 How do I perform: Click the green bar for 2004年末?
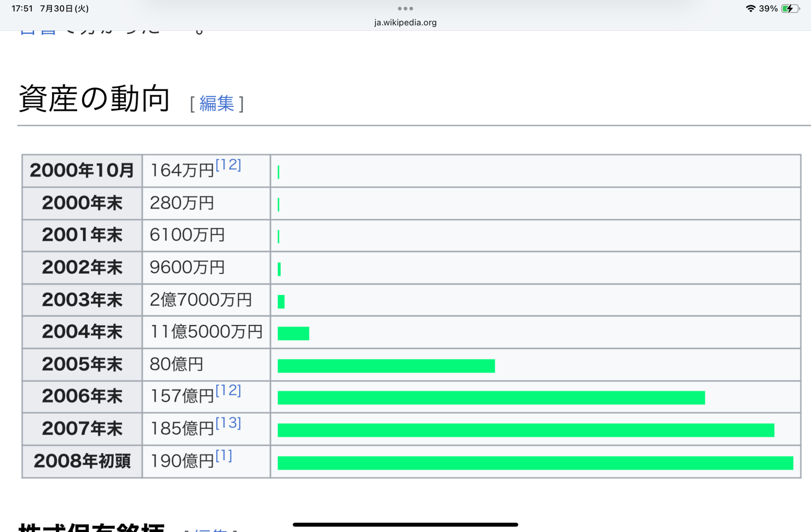pos(293,333)
